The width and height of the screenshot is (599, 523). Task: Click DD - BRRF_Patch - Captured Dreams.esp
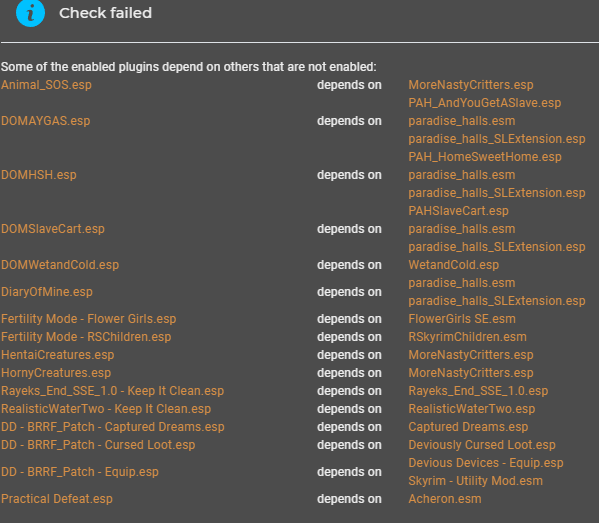tap(113, 427)
